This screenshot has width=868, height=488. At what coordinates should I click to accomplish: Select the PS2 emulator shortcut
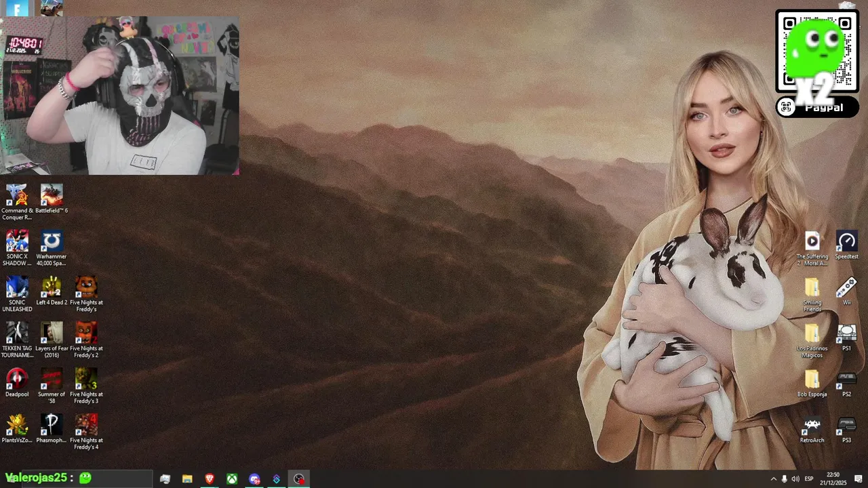[x=846, y=383]
